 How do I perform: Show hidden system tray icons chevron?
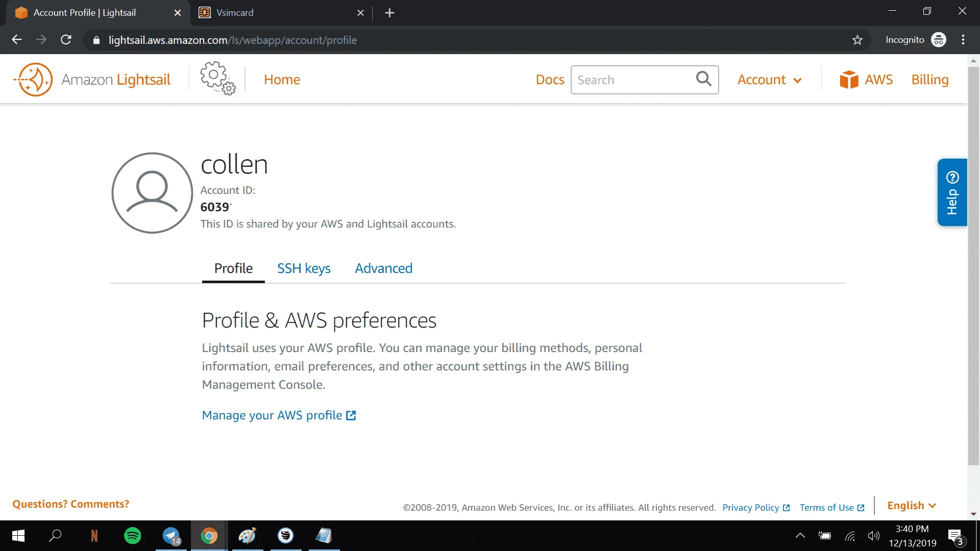[800, 536]
